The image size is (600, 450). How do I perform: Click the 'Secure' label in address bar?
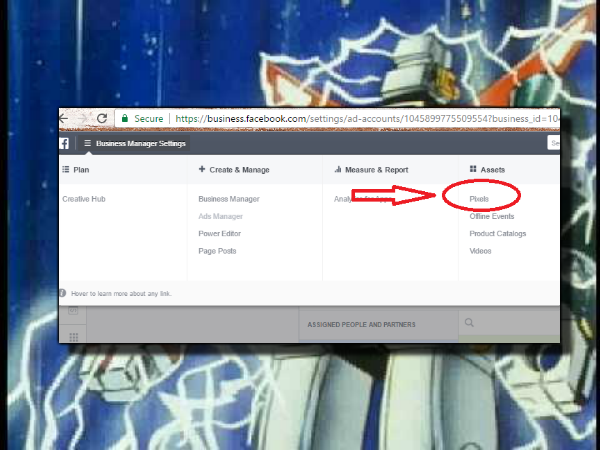(148, 119)
